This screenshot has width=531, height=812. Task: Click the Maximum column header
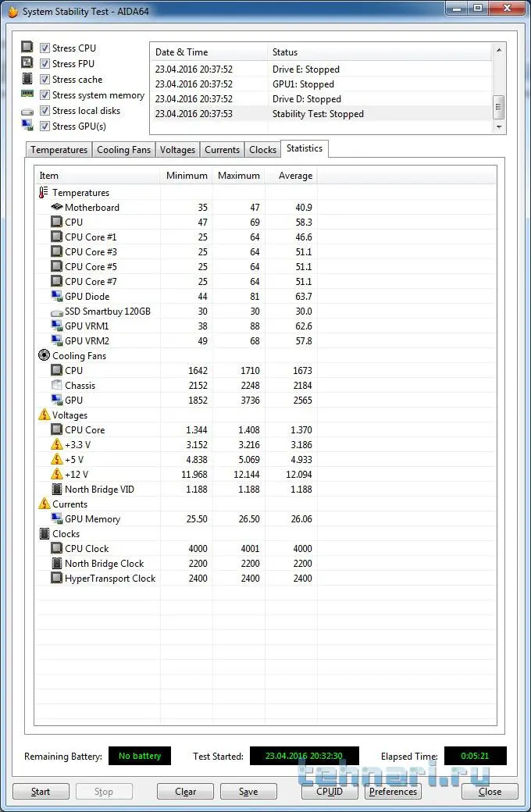coord(239,176)
